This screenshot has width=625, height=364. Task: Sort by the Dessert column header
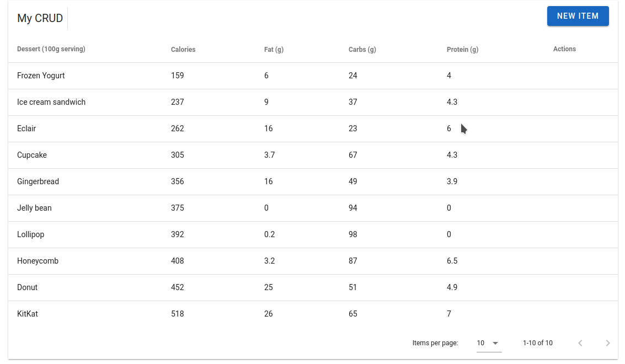click(x=51, y=49)
